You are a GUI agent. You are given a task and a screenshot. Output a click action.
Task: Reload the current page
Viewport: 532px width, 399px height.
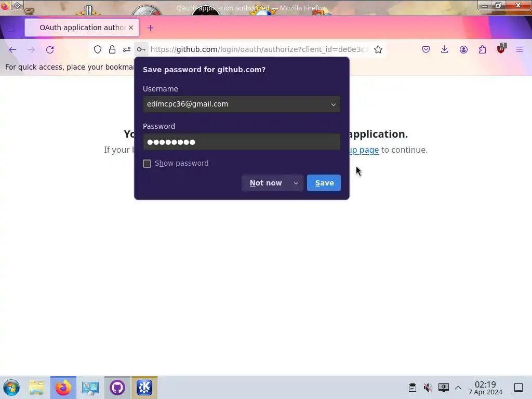coord(50,49)
